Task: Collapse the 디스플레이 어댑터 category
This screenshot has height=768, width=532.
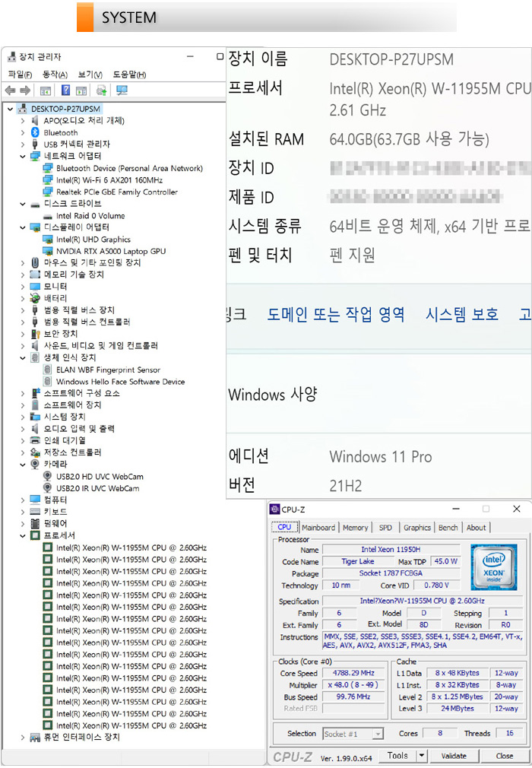Action: click(23, 227)
